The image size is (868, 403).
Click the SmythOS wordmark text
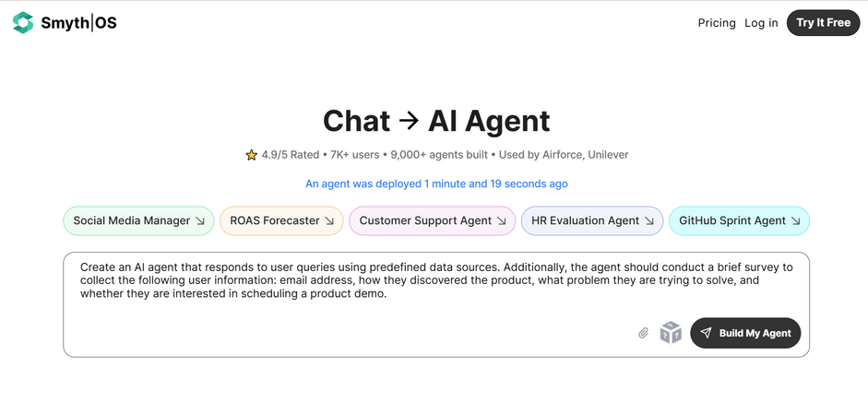[x=78, y=23]
